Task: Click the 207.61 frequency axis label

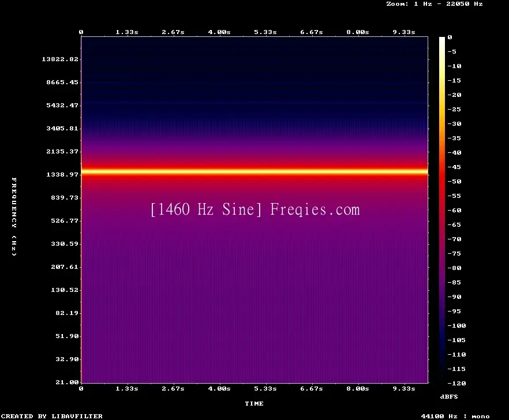Action: [65, 267]
